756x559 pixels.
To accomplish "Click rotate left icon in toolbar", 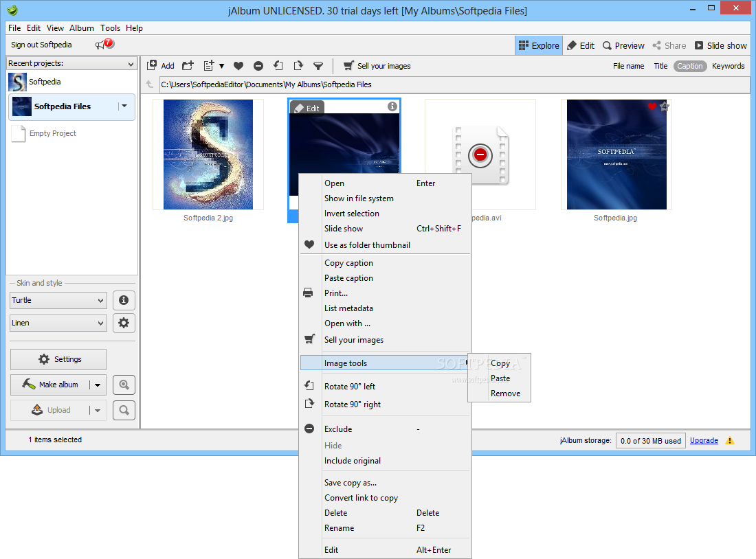I will 278,65.
